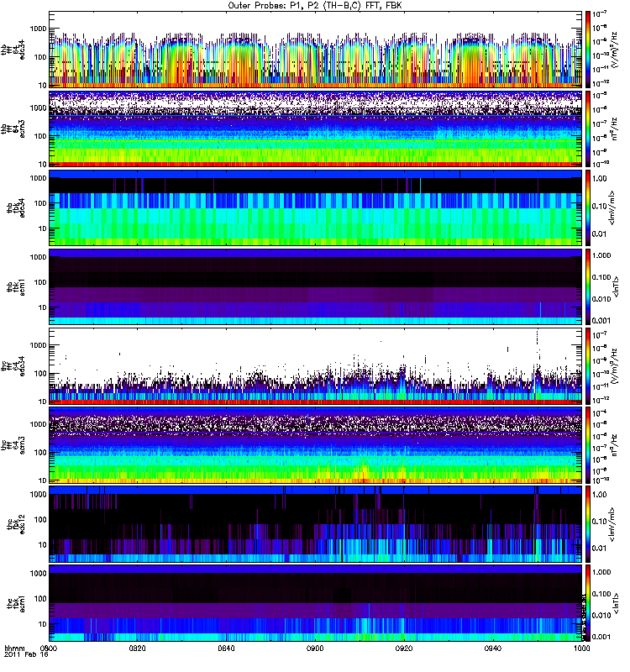Image resolution: width=630 pixels, height=672 pixels.
Task: Click the thb fff edc34 spectrogram panel
Action: pyautogui.click(x=315, y=49)
